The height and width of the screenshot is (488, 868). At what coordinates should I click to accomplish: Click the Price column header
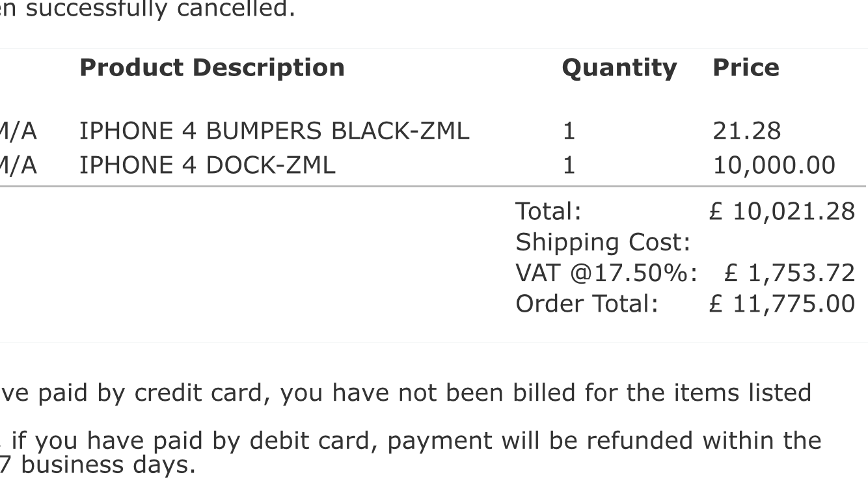click(x=746, y=68)
